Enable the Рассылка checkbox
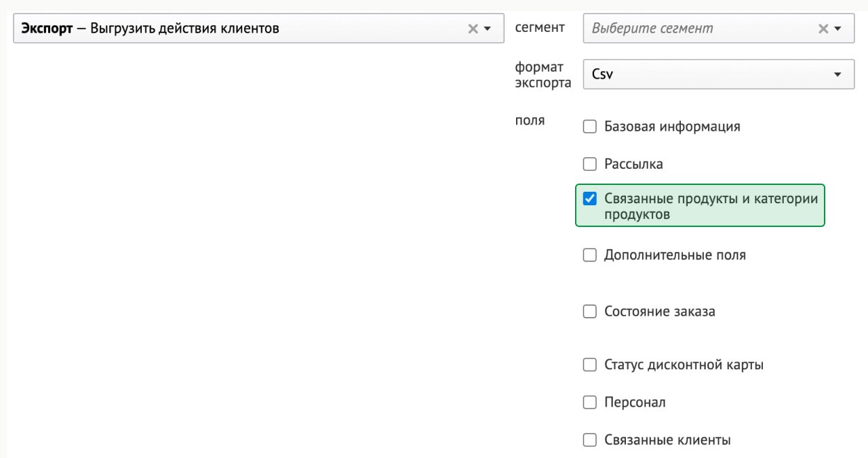 point(590,164)
